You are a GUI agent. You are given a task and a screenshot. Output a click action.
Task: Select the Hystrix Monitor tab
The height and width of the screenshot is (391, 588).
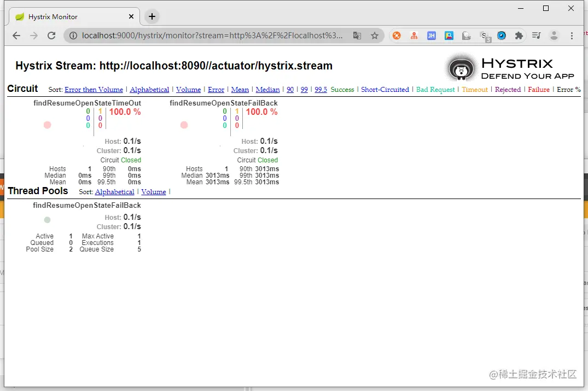tap(73, 17)
